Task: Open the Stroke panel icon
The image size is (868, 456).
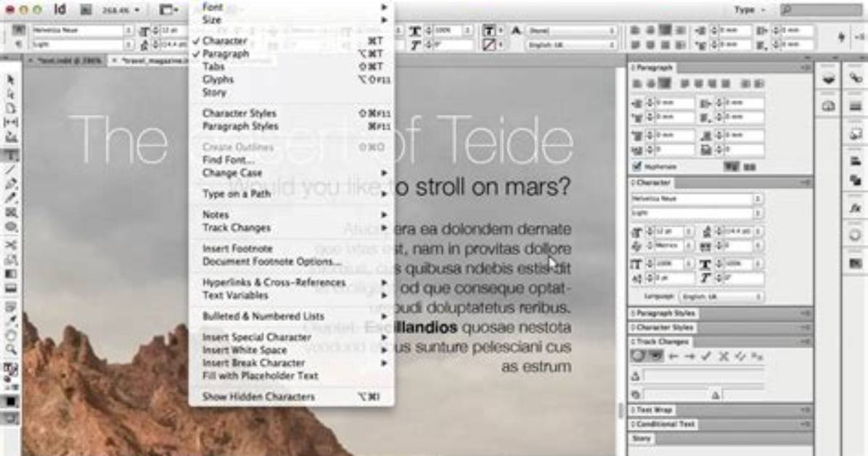Action: (x=855, y=106)
